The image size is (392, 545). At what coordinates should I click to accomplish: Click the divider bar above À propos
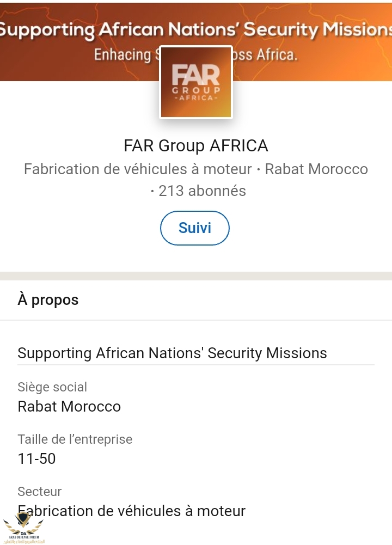click(x=196, y=275)
